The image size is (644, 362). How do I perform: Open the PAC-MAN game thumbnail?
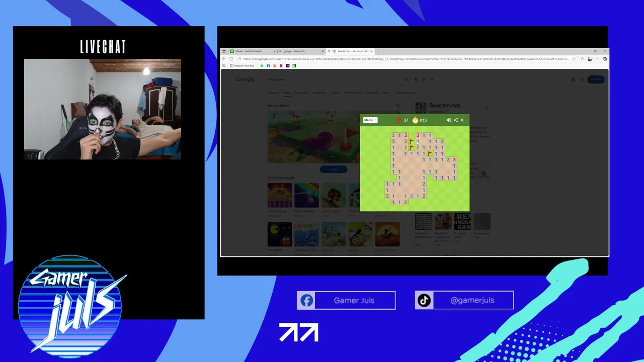(280, 234)
